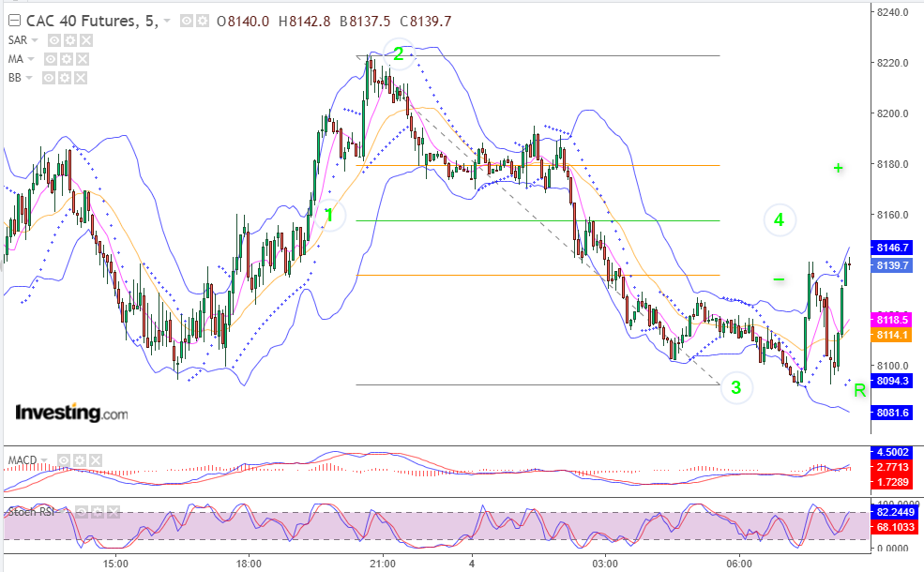Toggle visibility eye for CAC 40 Futures series

187,22
